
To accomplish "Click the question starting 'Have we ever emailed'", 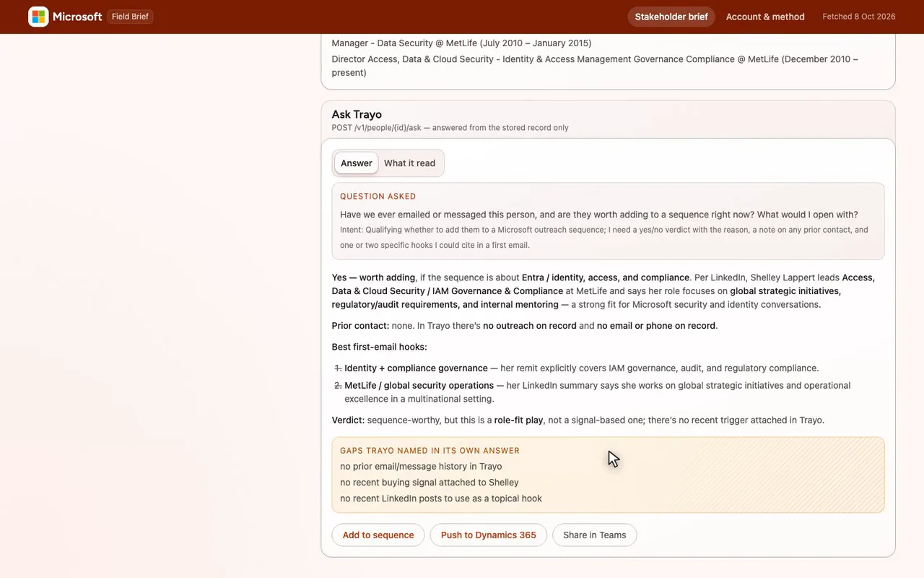I will [x=599, y=215].
